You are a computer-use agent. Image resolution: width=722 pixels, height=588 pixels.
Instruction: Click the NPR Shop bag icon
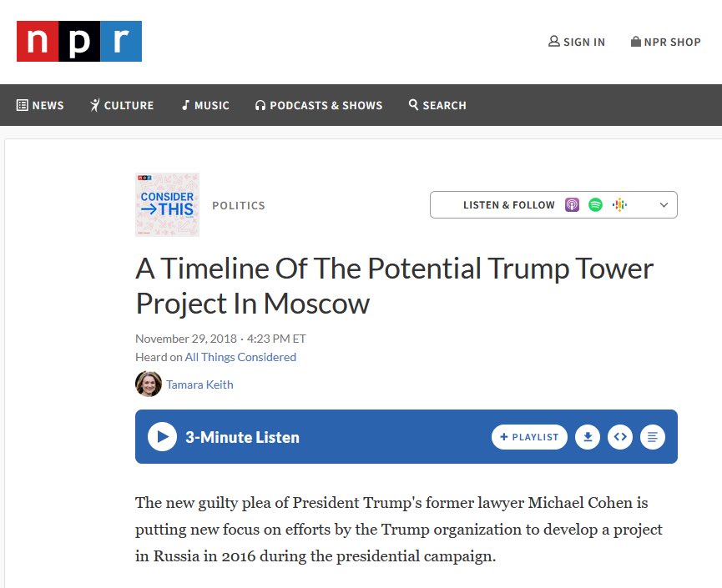pyautogui.click(x=636, y=42)
